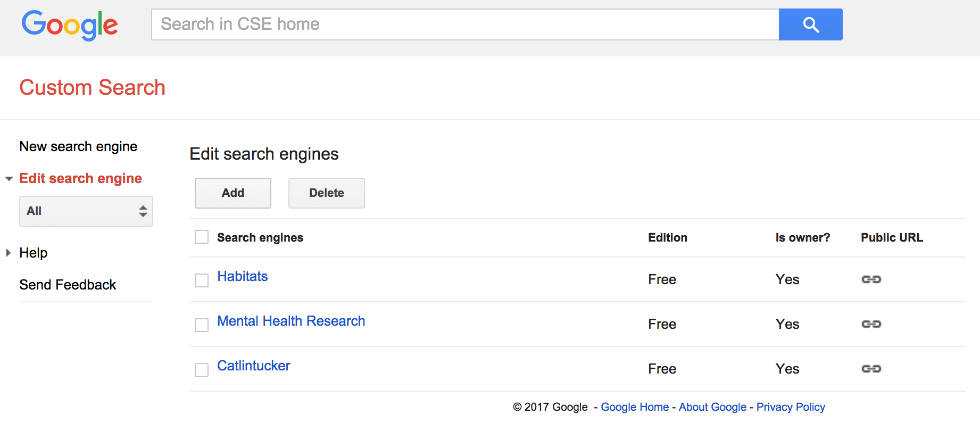Check the checkbox next to Habitats

click(201, 279)
